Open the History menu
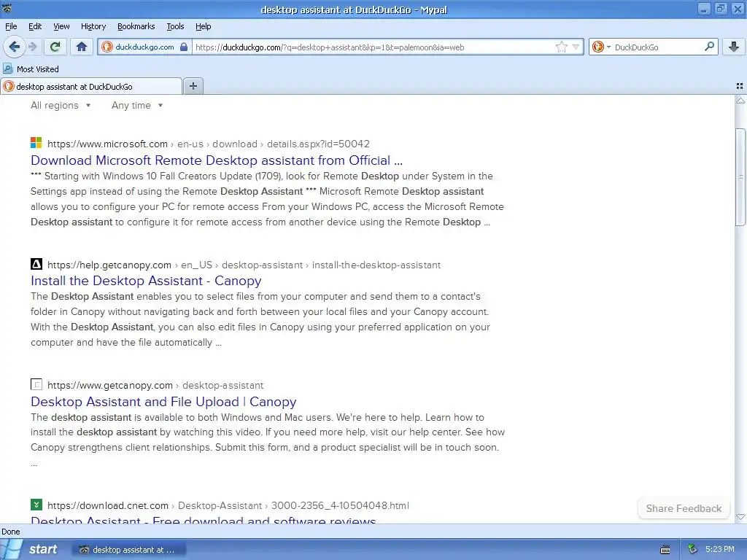The height and width of the screenshot is (560, 747). pos(93,26)
